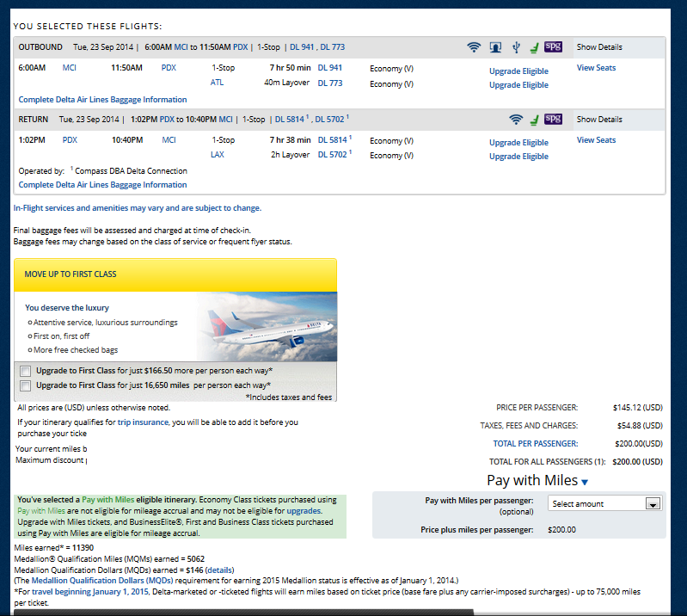
Task: Open the trip insurance link
Action: [x=144, y=422]
